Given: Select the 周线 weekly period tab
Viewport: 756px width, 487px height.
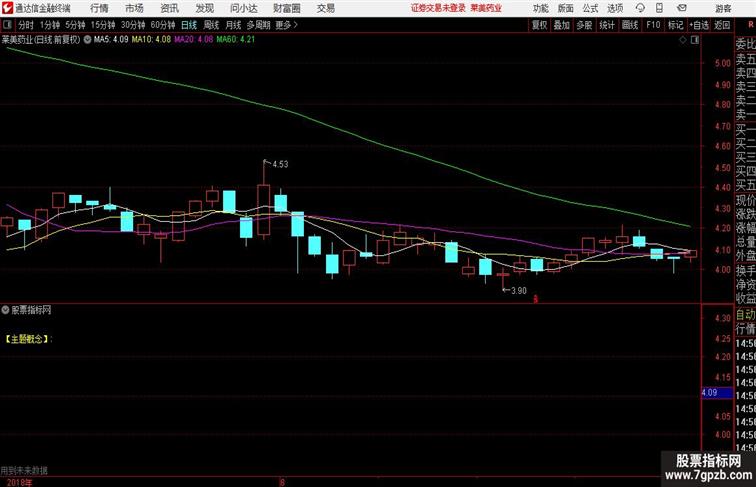Looking at the screenshot, I should point(211,25).
